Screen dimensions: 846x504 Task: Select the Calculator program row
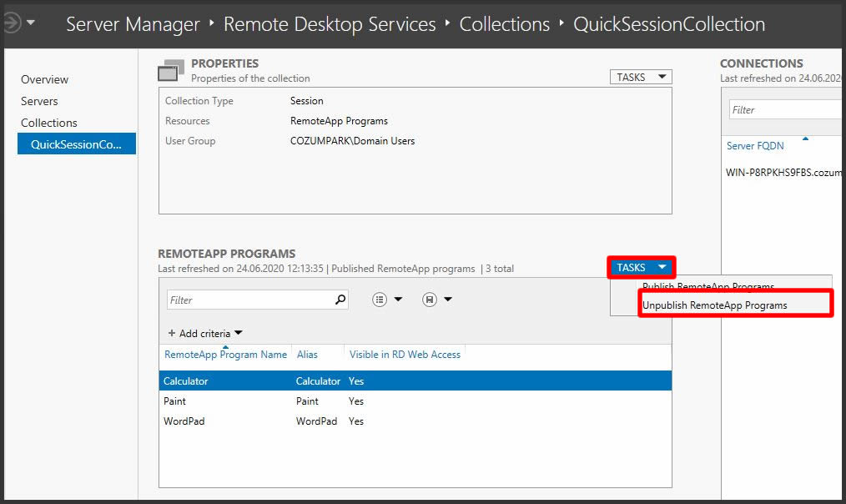click(415, 381)
